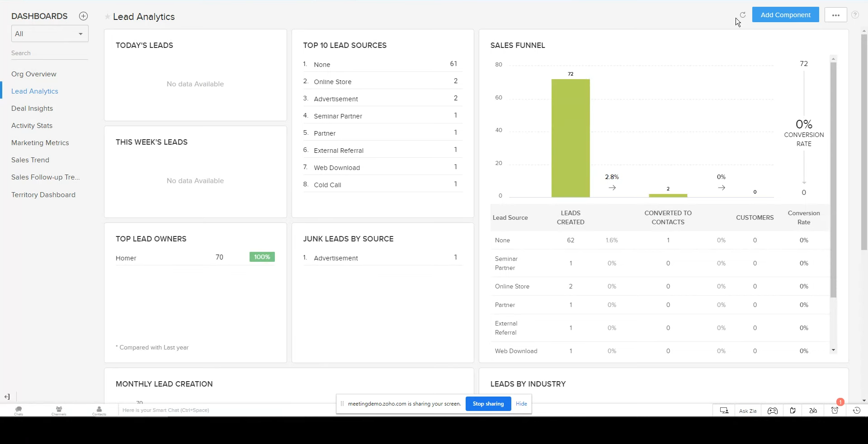This screenshot has width=868, height=444.
Task: Select Territory Dashboard in sidebar
Action: tap(43, 195)
